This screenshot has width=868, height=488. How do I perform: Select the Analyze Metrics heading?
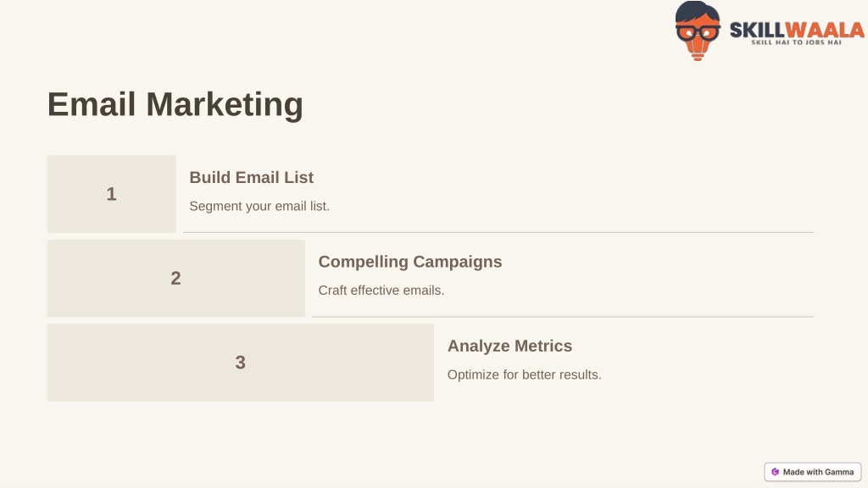[509, 346]
